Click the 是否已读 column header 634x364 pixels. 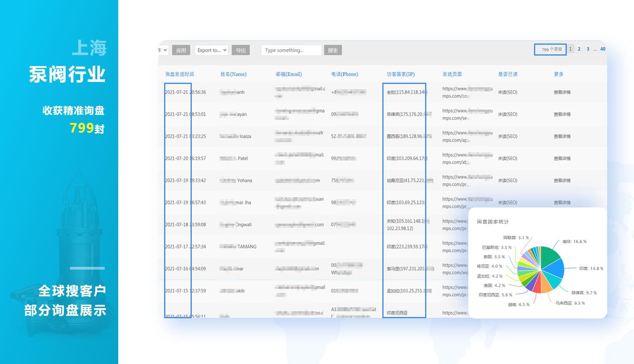pyautogui.click(x=508, y=74)
